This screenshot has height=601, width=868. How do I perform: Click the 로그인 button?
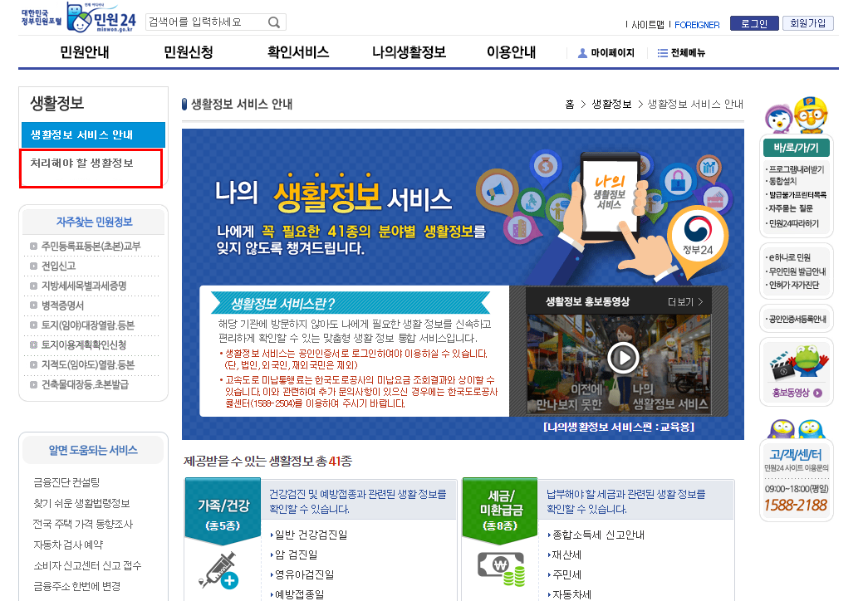click(x=754, y=23)
